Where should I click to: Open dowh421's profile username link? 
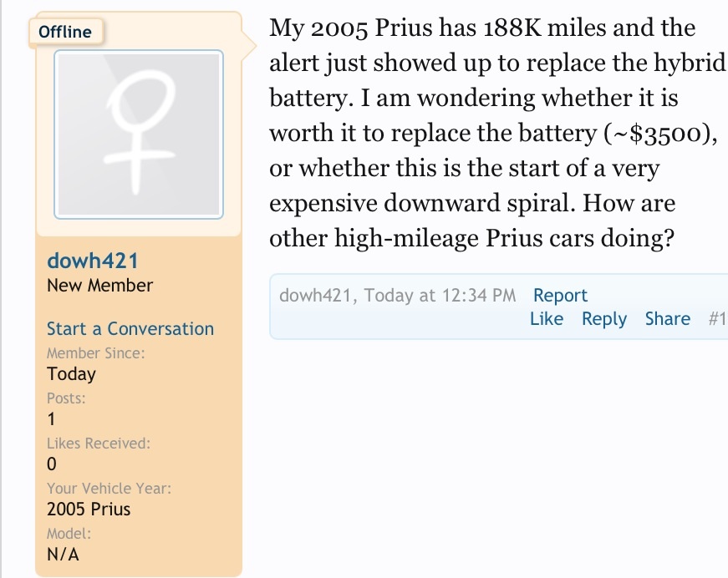click(93, 261)
